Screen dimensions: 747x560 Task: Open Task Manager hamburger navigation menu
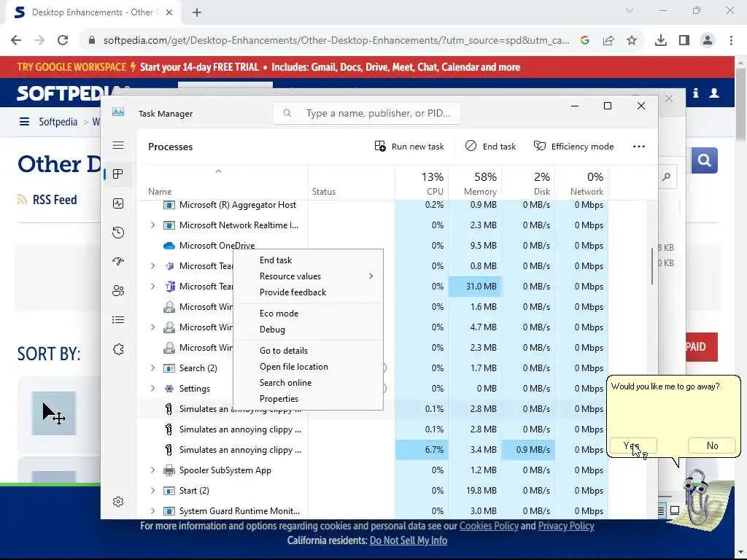coord(118,145)
